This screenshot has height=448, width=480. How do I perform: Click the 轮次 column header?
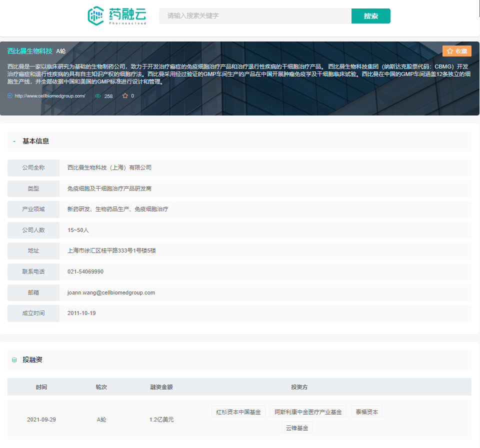(x=101, y=387)
